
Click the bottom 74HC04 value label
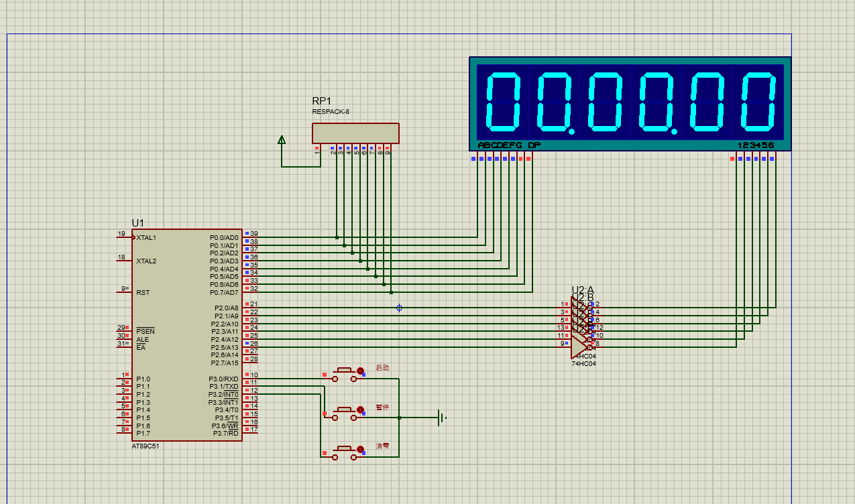click(x=583, y=363)
